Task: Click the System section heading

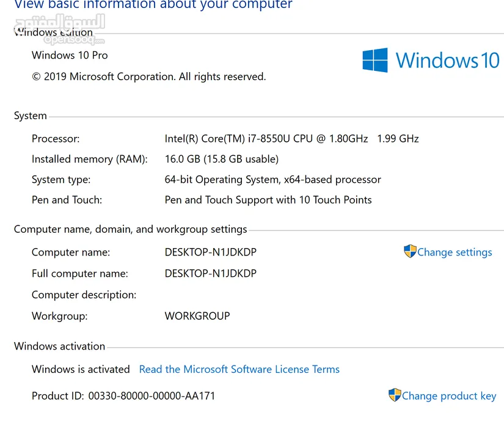Action: point(31,116)
